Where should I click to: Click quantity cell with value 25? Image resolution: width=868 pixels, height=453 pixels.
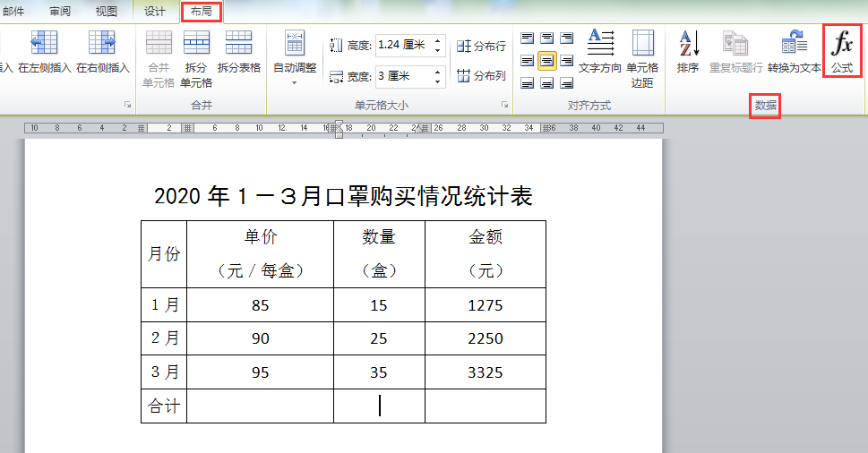pos(379,338)
